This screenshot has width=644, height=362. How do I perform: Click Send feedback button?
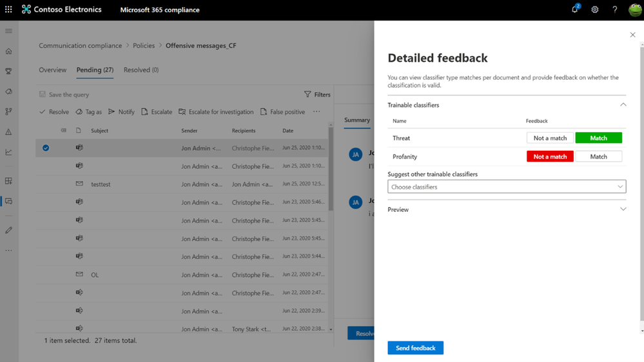coord(415,348)
